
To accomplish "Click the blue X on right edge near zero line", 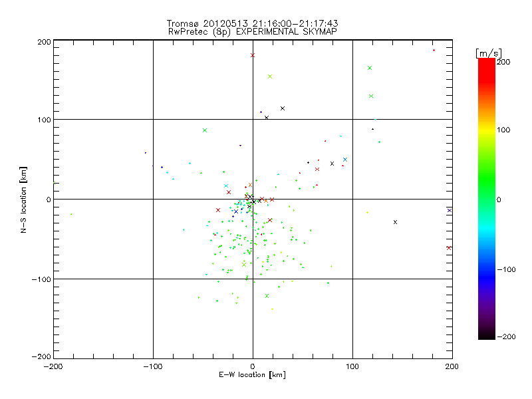I will (450, 210).
